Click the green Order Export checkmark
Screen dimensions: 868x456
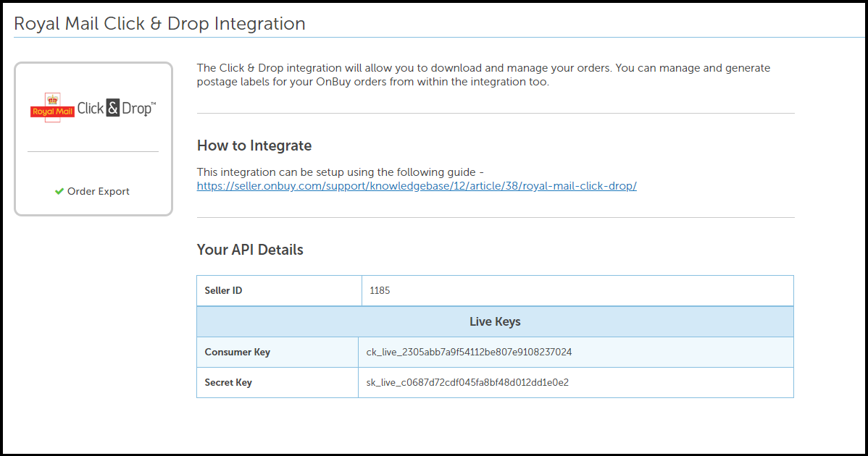(x=59, y=192)
